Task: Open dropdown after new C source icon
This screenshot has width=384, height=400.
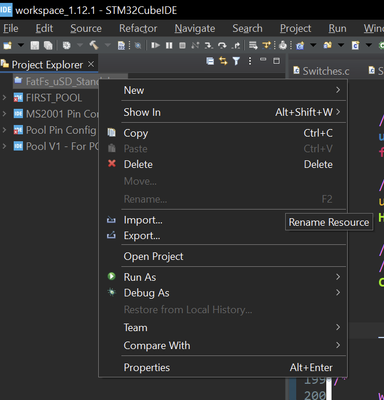Action: (x=369, y=45)
